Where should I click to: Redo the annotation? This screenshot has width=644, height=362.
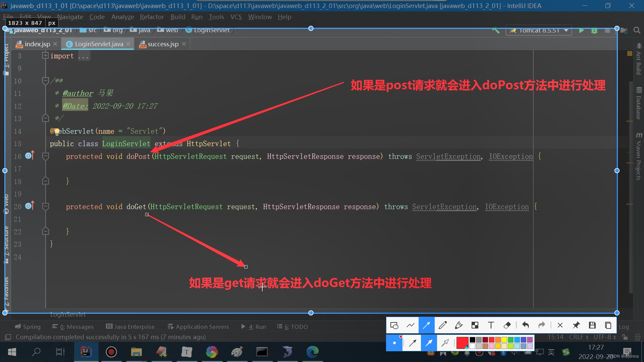pyautogui.click(x=542, y=325)
